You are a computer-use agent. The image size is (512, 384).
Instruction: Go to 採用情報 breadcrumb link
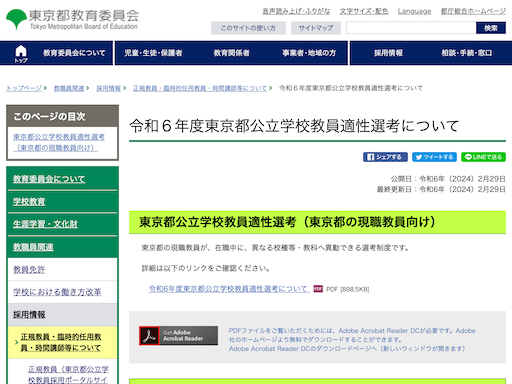109,88
